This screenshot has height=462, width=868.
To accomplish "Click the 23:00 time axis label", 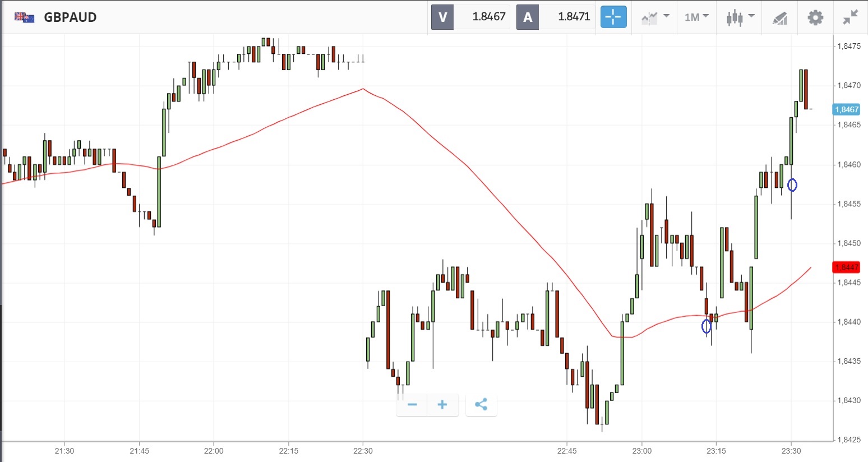I will 641,451.
